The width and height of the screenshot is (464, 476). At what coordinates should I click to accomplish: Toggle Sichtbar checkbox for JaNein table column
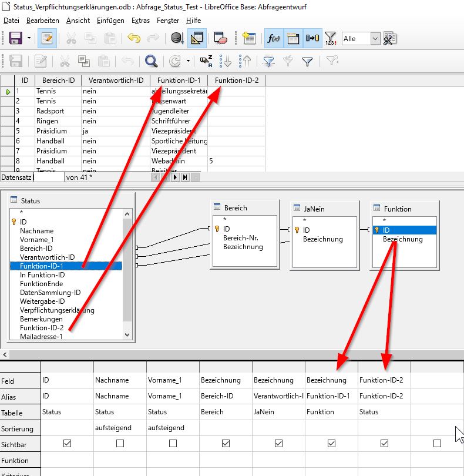(278, 444)
